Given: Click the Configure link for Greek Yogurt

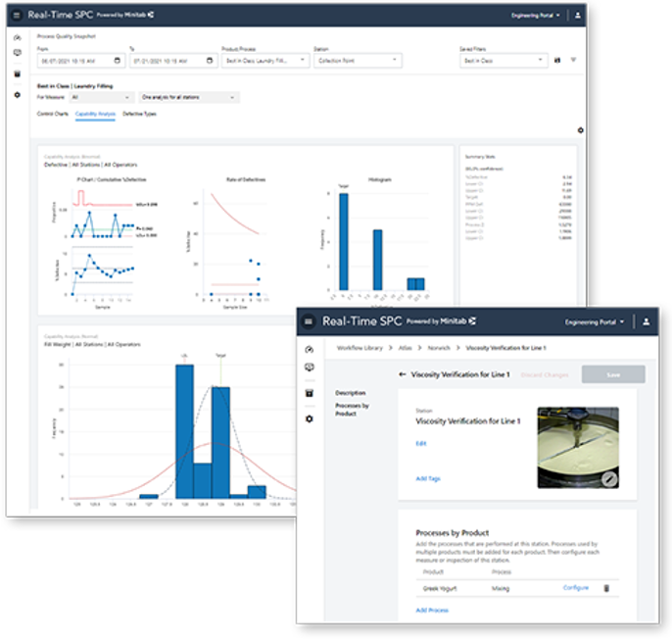Looking at the screenshot, I should point(576,587).
